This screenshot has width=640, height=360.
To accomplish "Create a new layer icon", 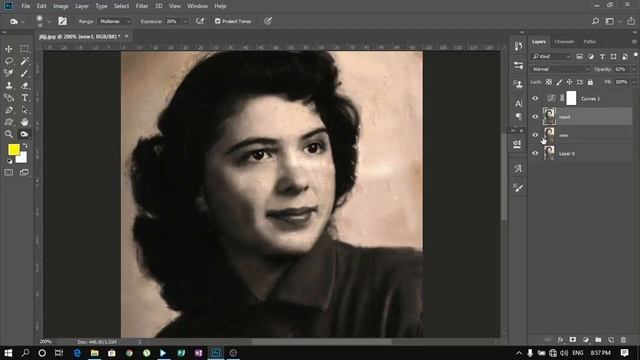I will (x=611, y=340).
